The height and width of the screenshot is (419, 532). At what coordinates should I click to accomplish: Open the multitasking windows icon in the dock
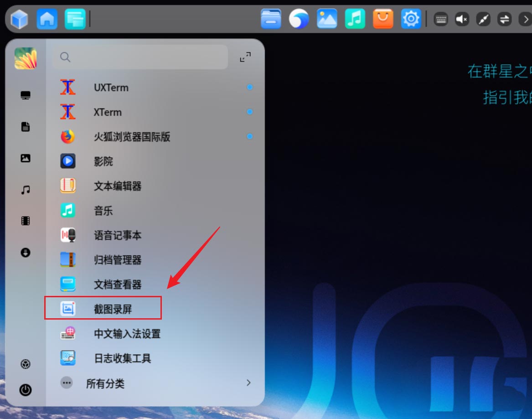(75, 19)
